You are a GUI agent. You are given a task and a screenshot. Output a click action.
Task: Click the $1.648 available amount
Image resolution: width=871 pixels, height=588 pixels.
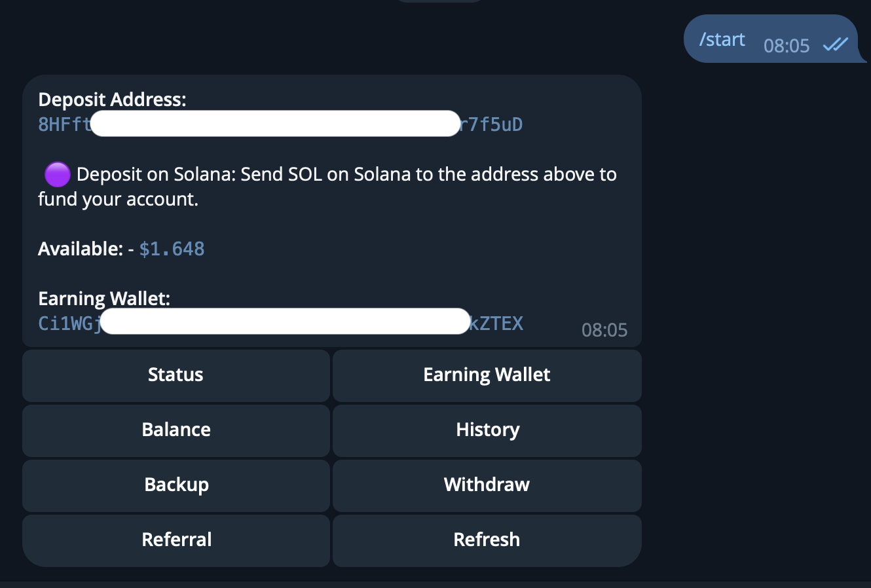point(172,249)
